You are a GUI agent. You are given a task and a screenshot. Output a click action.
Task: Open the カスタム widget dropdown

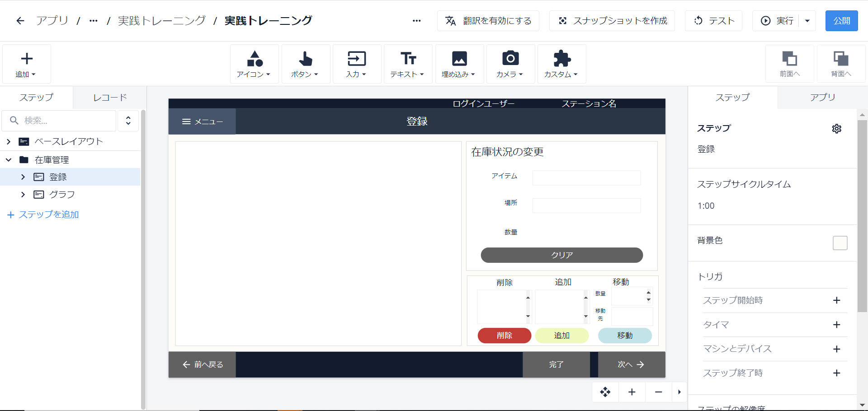click(x=561, y=64)
